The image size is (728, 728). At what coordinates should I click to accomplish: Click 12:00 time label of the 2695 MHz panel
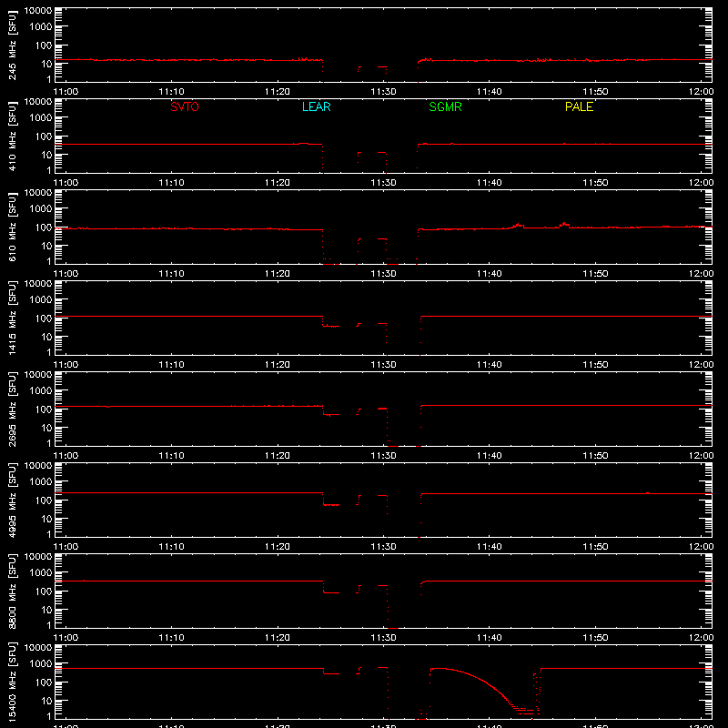tap(701, 456)
